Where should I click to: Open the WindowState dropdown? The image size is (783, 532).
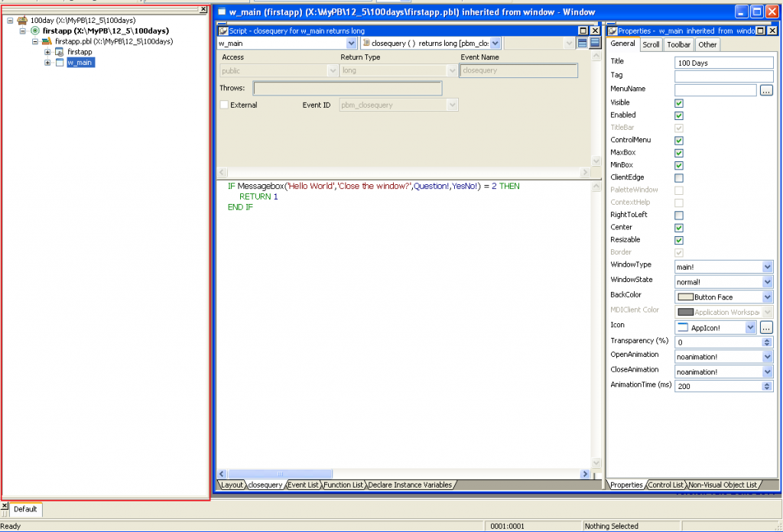(x=768, y=282)
